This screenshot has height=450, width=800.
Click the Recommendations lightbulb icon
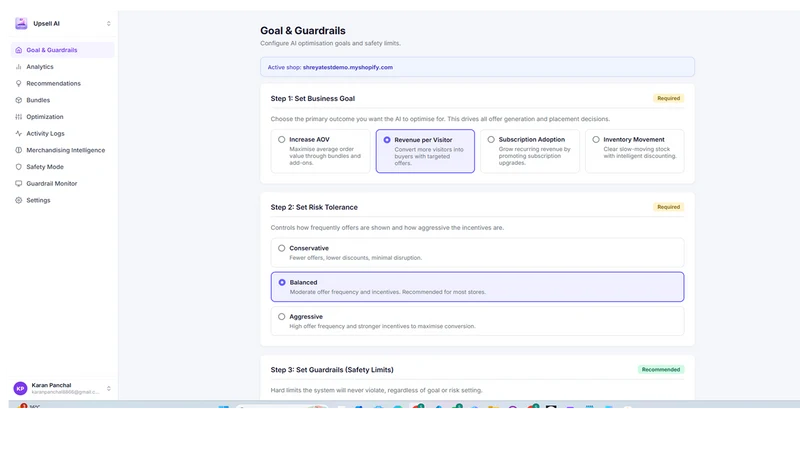[x=18, y=83]
